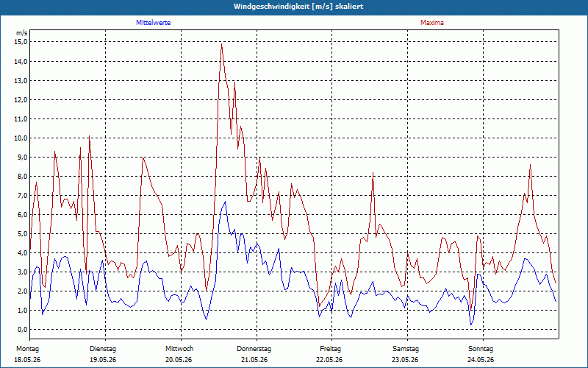Screen dimensions: 588x368
Task: Click the 3,0 y-axis value
Action: pos(22,272)
